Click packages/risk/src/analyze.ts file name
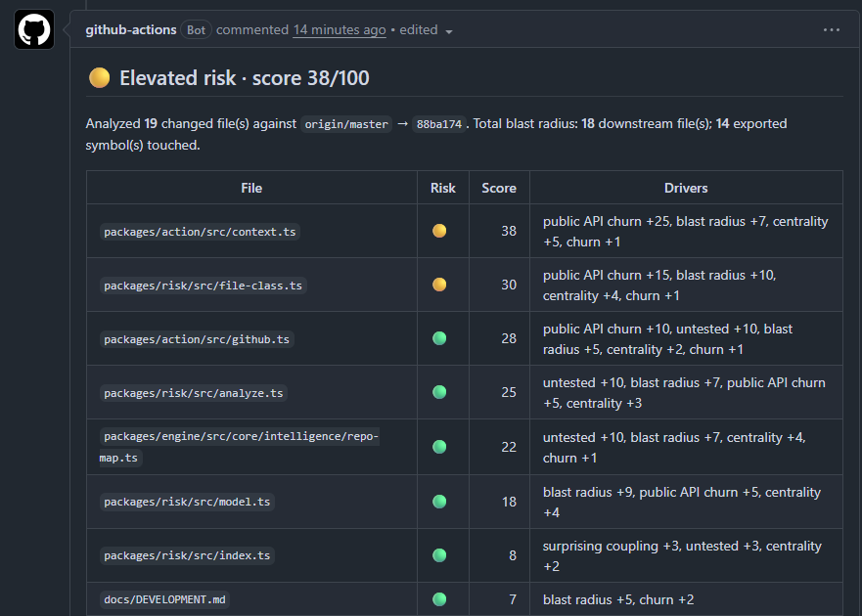862x616 pixels. pos(193,393)
